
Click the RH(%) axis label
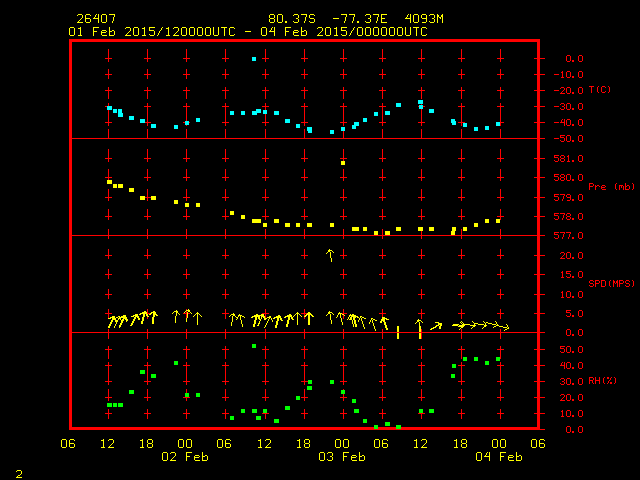point(602,381)
